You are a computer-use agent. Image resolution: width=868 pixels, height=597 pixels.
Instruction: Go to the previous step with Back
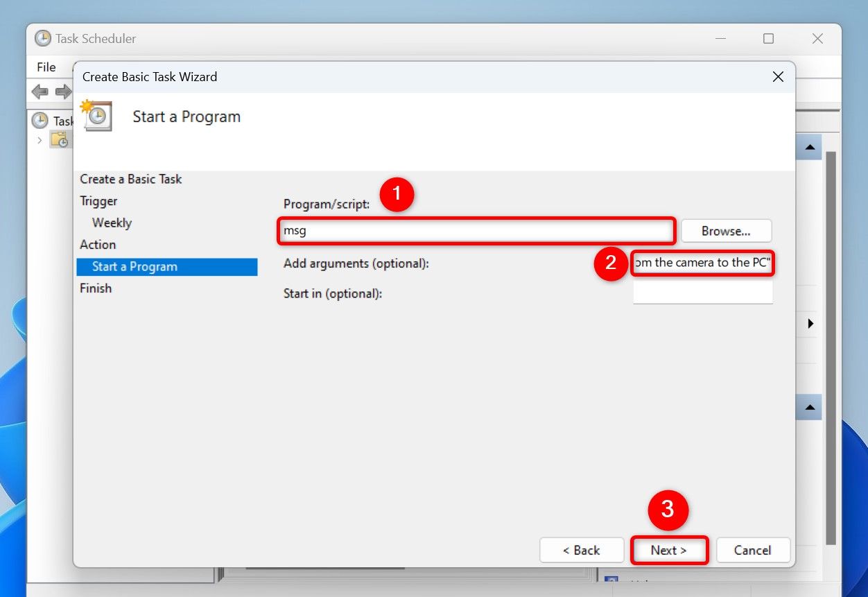pyautogui.click(x=581, y=551)
